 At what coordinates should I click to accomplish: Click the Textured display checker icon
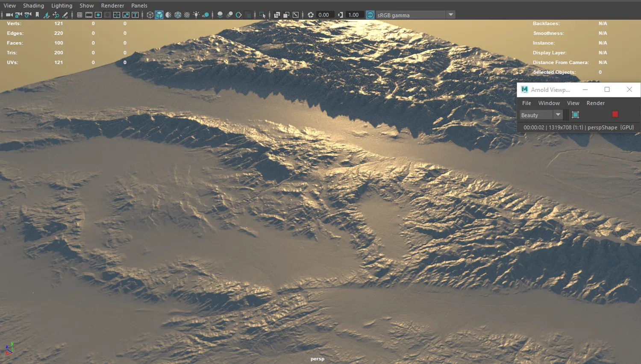tap(187, 15)
